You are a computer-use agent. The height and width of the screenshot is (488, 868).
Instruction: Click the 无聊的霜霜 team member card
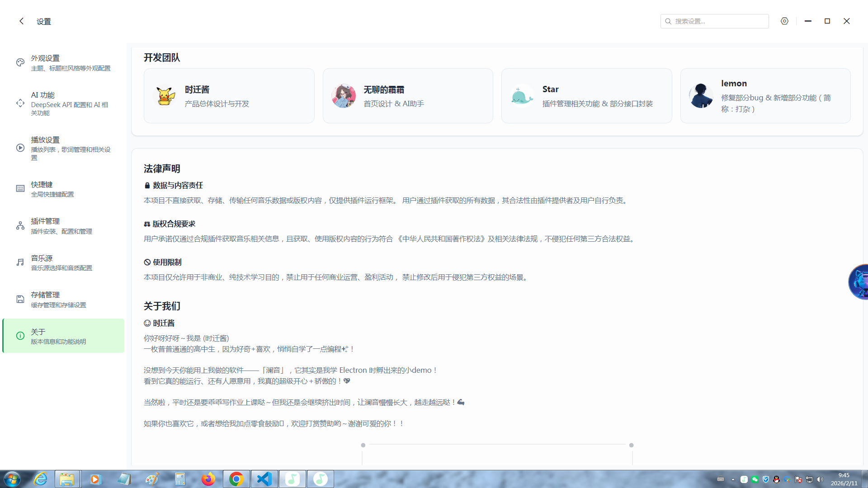408,96
